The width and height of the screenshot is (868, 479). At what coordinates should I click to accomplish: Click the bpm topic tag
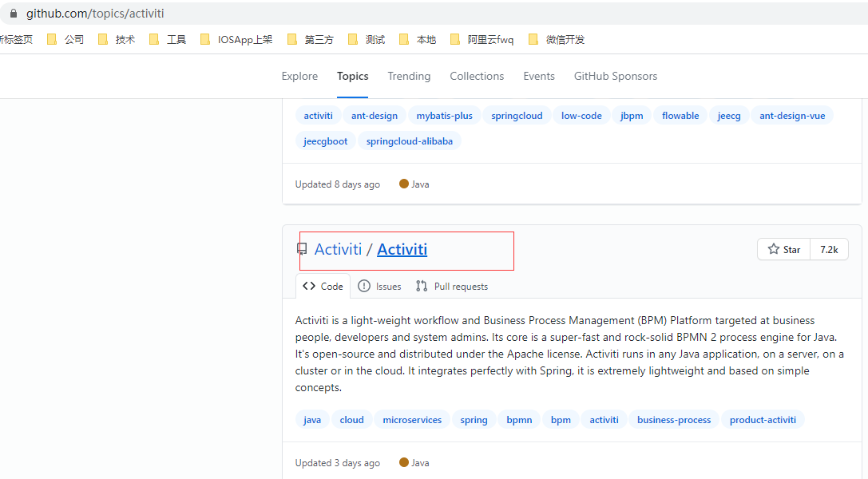tap(561, 420)
